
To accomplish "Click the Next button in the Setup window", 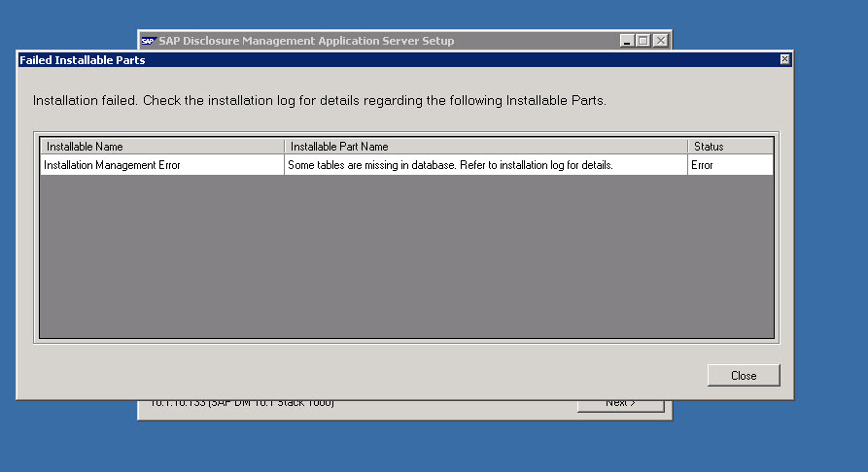I will tap(620, 406).
